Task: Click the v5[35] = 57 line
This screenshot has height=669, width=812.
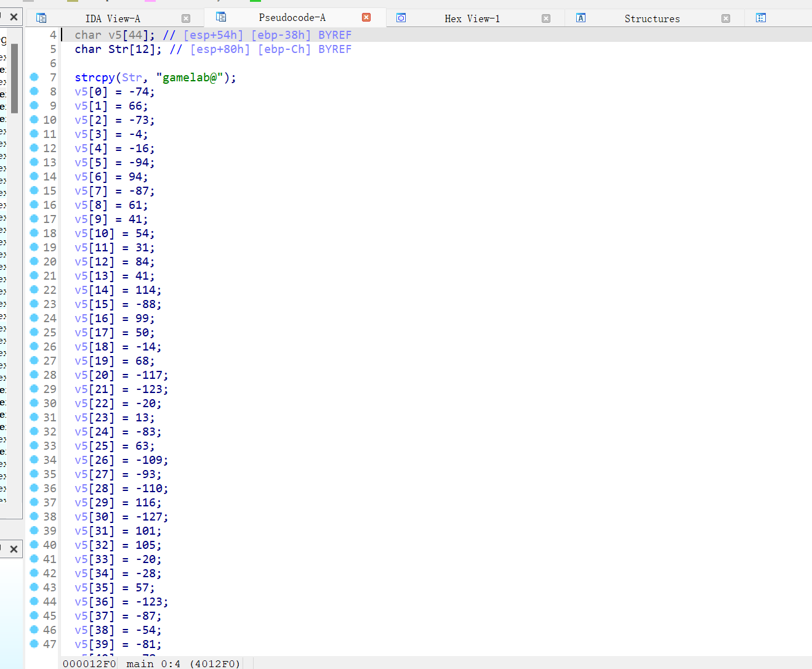Action: point(115,588)
